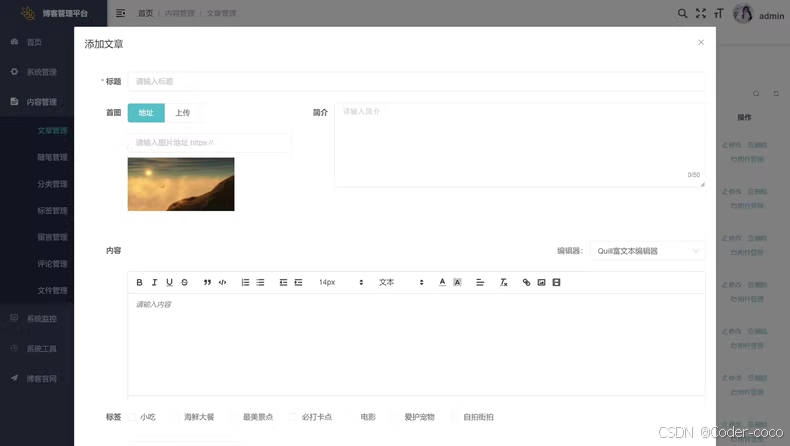Select the 地址 cover image option
Screen dimensions: 790x446
(146, 113)
